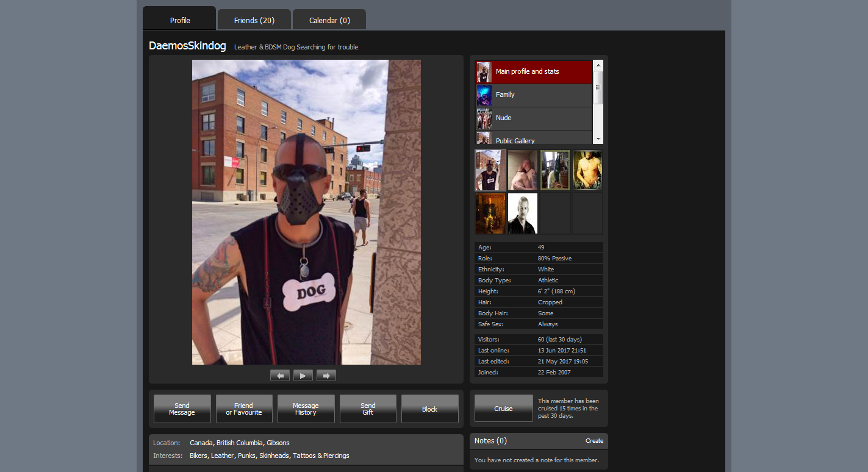This screenshot has height=472, width=868.
Task: Open fourth thumbnail of shirtless torso
Action: (x=587, y=170)
